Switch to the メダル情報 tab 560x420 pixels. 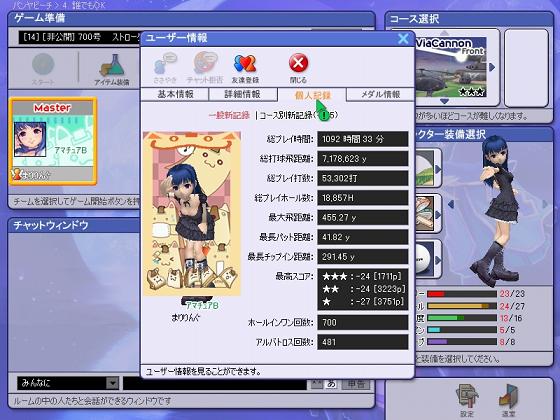point(380,94)
